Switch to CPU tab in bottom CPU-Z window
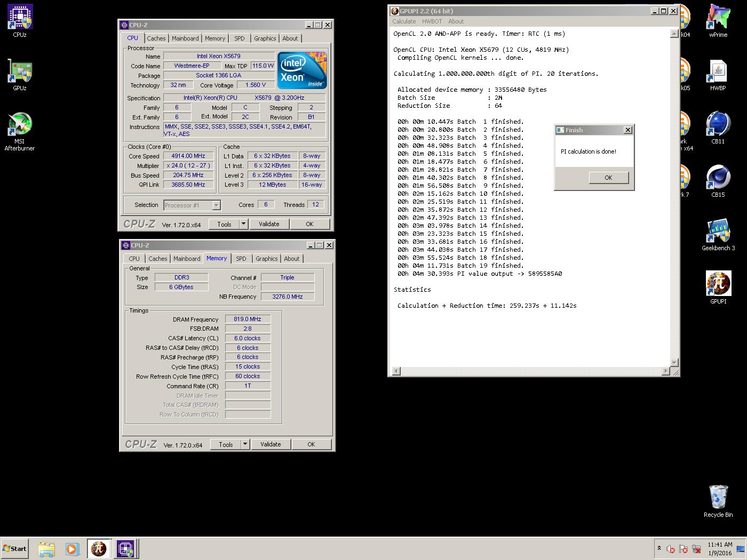This screenshot has width=747, height=560. coord(134,259)
